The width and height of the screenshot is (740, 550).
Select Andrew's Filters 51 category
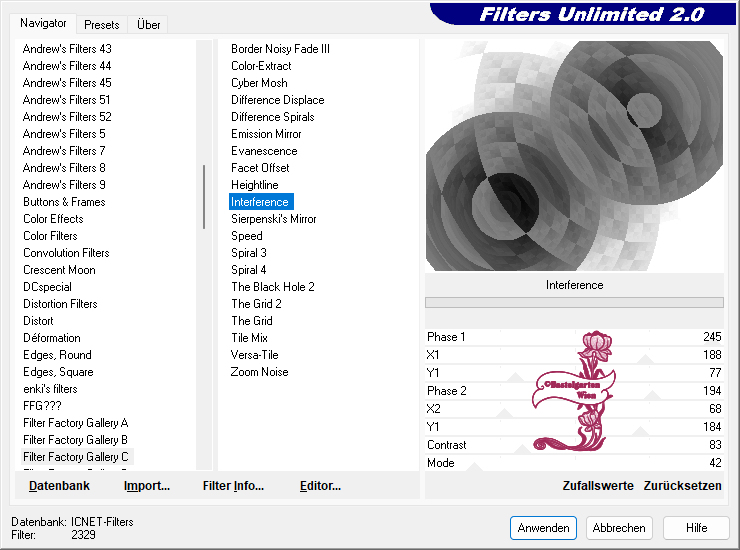point(67,100)
